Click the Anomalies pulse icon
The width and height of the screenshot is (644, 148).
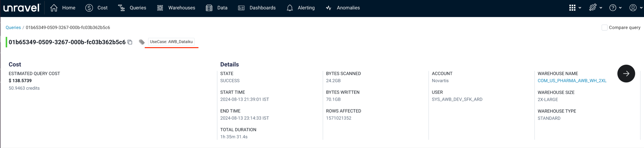328,8
